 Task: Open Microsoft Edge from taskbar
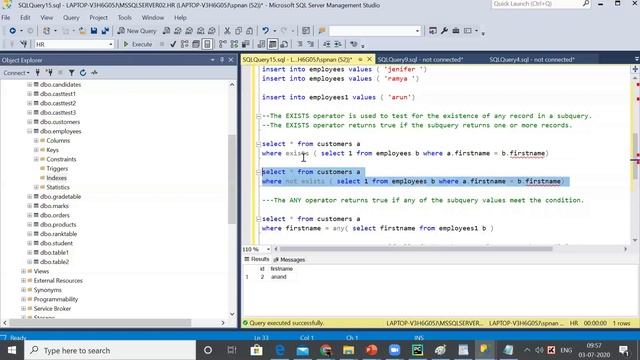(280, 350)
